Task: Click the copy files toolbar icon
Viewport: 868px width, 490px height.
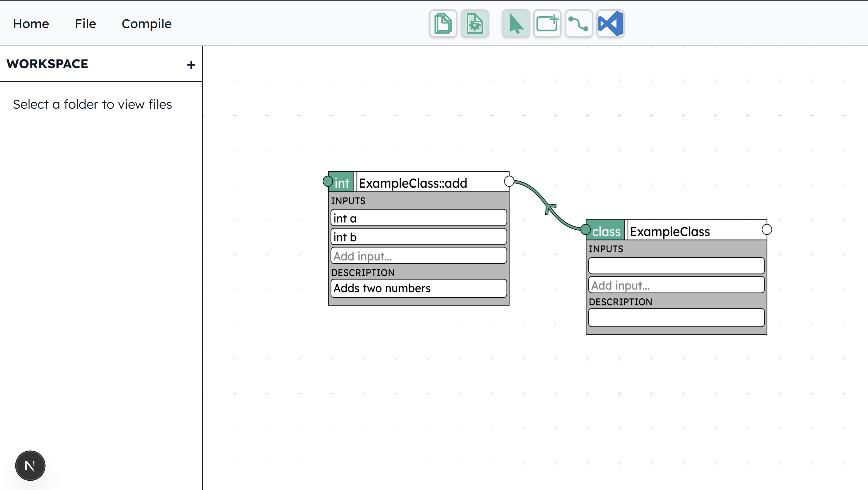Action: point(443,24)
